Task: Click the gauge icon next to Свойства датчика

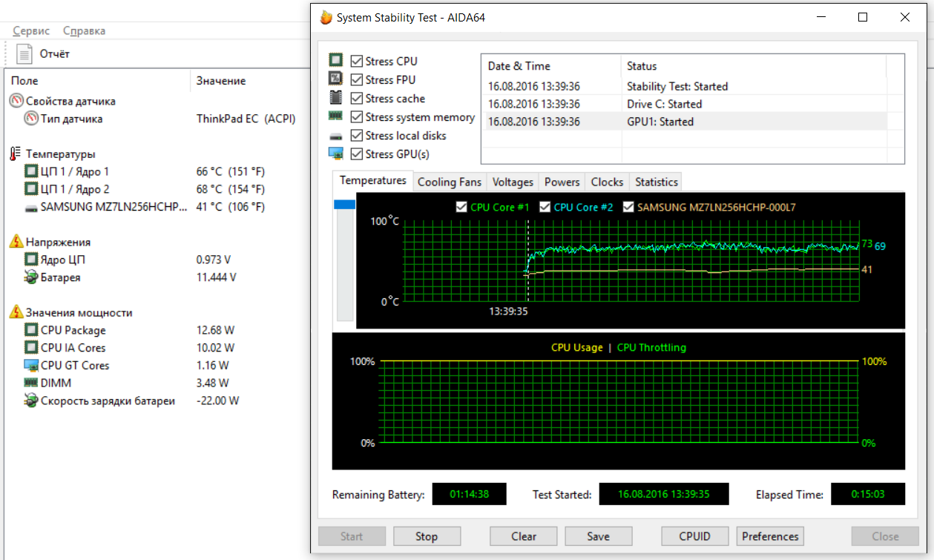Action: click(x=16, y=101)
